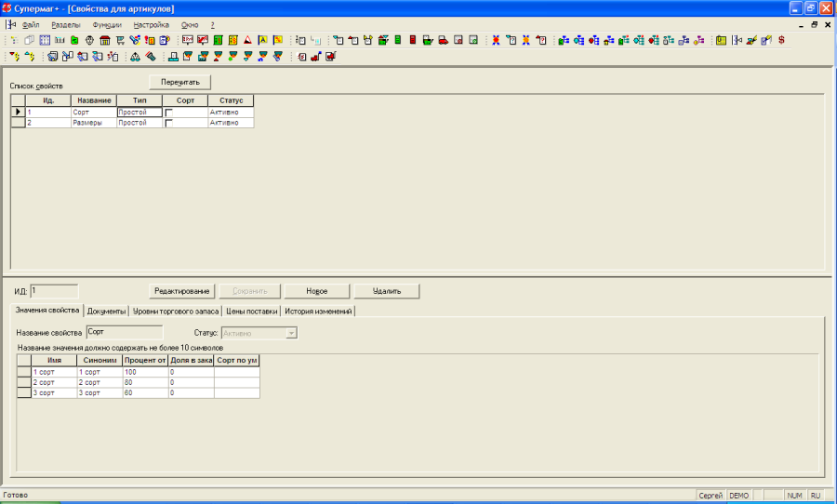Click the red triangle toolbar icon
The height and width of the screenshot is (504, 837).
[x=247, y=40]
